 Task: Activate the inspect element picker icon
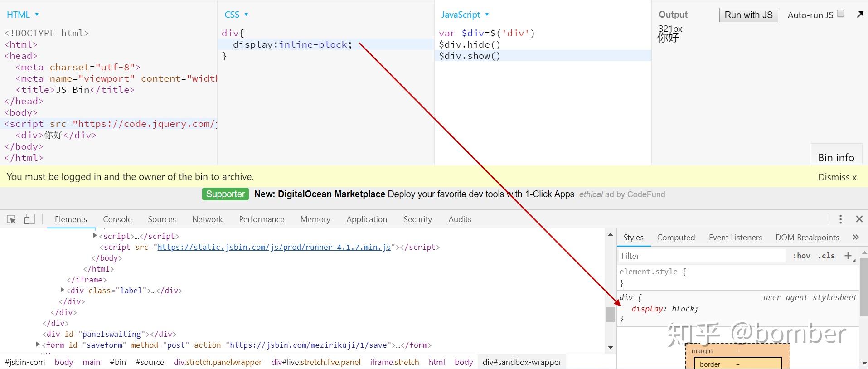tap(11, 219)
